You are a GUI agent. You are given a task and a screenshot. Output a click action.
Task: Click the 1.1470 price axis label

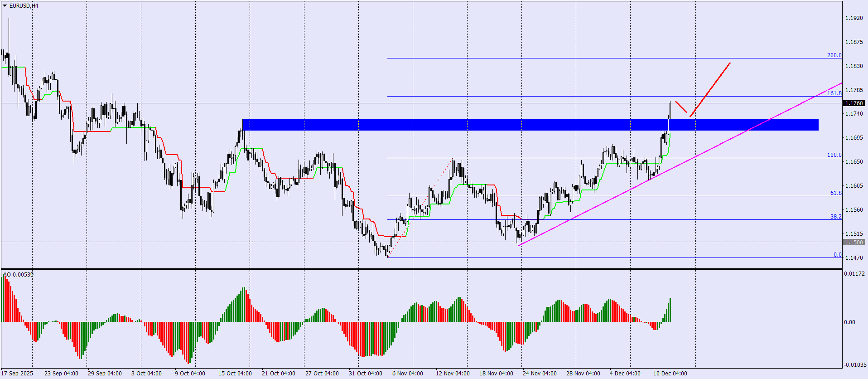pyautogui.click(x=854, y=258)
